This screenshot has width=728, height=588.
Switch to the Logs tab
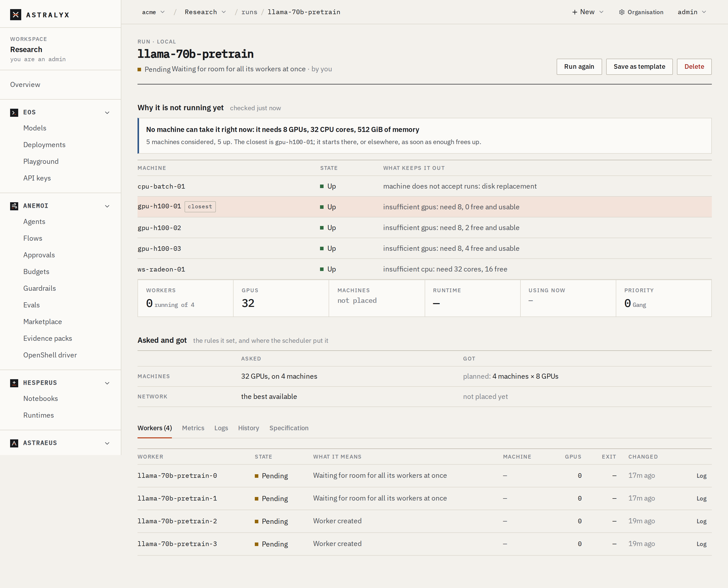(x=221, y=428)
